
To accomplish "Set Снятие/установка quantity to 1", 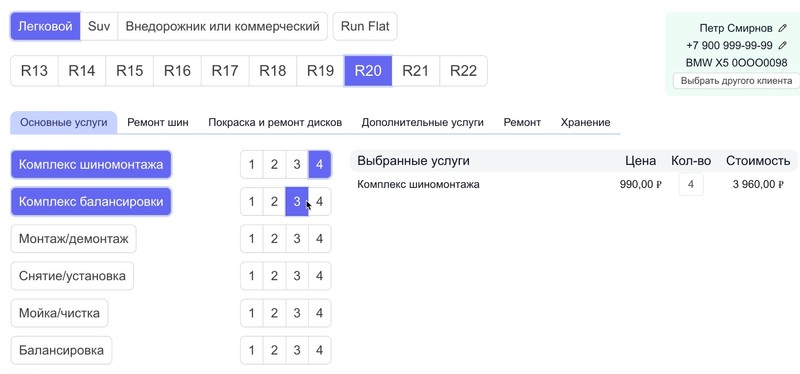I will coord(252,276).
